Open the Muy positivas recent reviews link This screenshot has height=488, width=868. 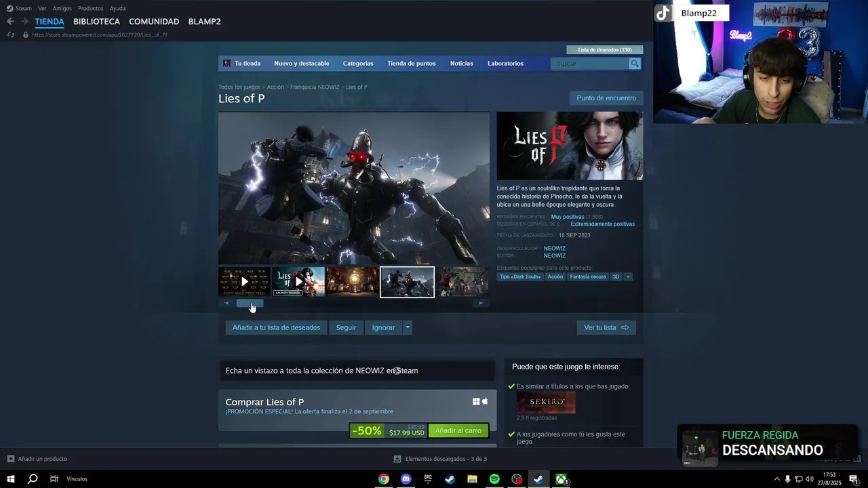tap(567, 217)
